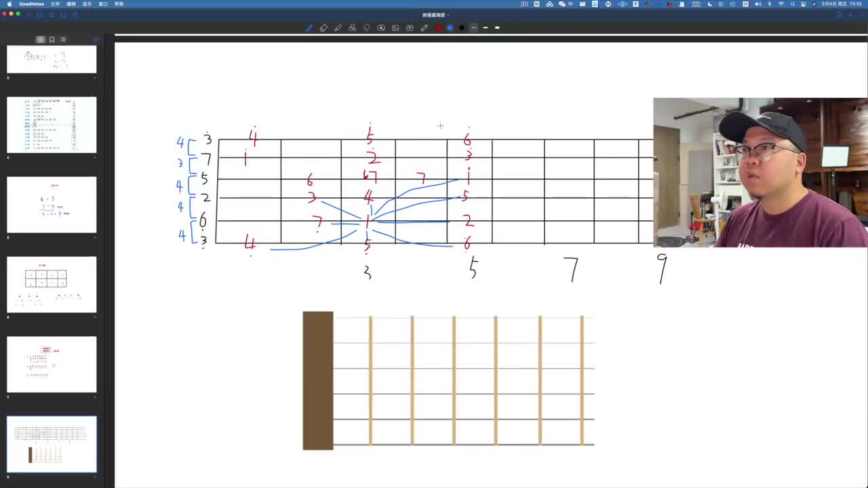Select the Pen tool
This screenshot has width=868, height=488.
(x=309, y=28)
